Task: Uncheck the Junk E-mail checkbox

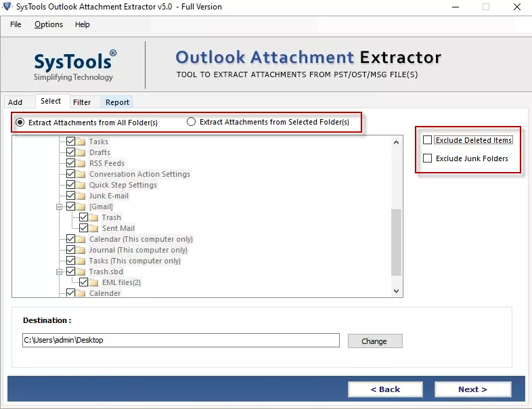Action: point(70,195)
